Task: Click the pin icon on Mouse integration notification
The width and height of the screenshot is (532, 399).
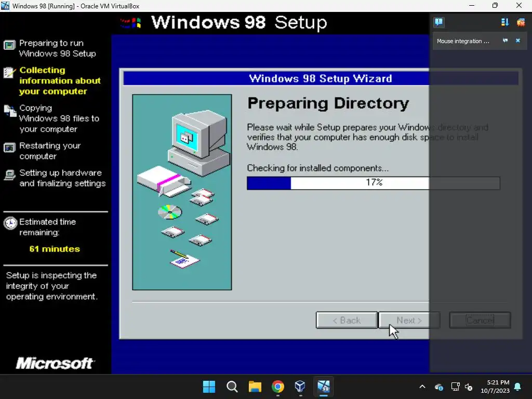Action: (x=505, y=41)
